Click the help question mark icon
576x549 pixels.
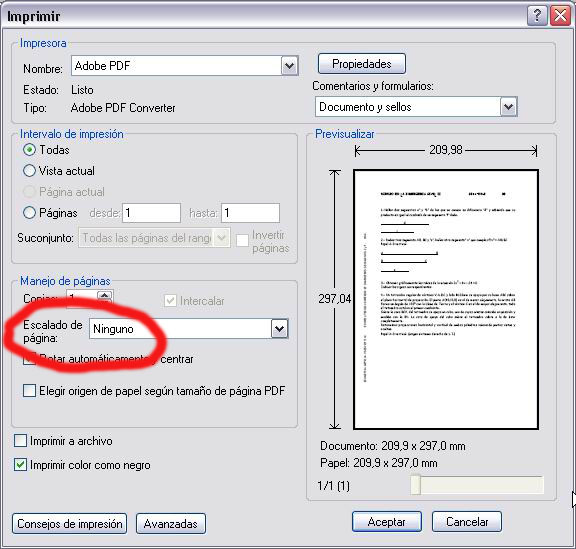click(x=537, y=16)
